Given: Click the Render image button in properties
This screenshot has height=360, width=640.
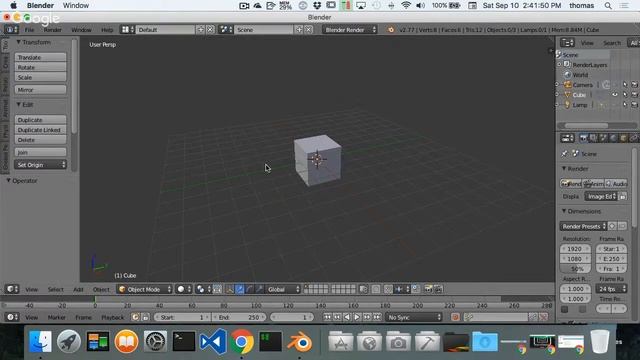Looking at the screenshot, I should click(571, 184).
